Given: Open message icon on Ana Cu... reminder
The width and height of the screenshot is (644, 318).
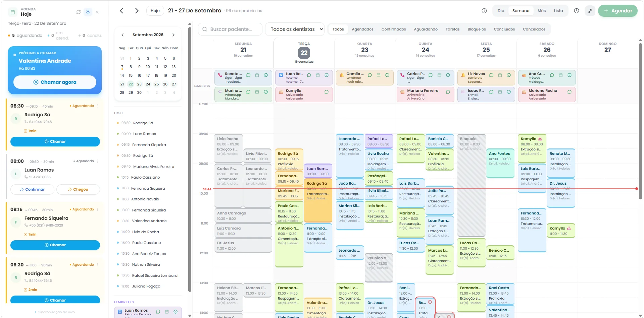Looking at the screenshot, I should point(552,75).
